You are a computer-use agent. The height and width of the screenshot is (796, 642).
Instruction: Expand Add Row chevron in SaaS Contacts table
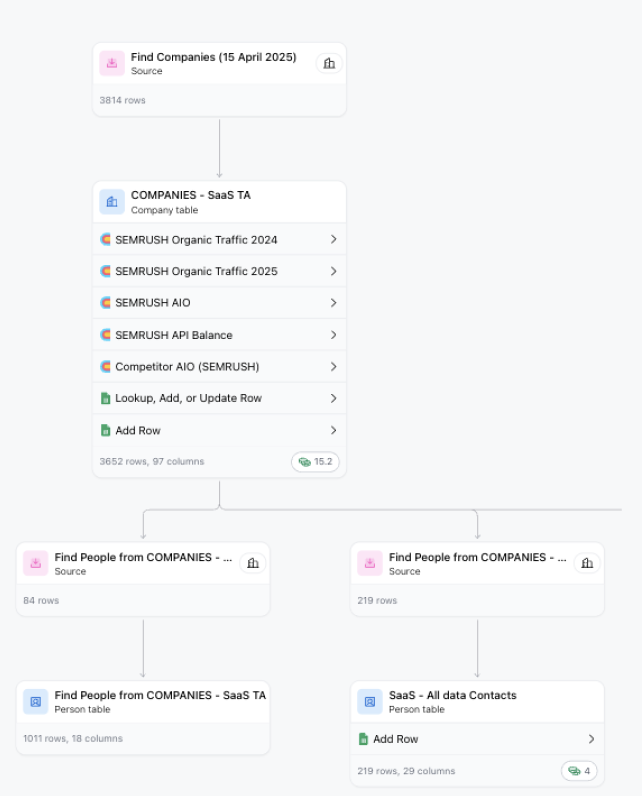[x=591, y=739]
